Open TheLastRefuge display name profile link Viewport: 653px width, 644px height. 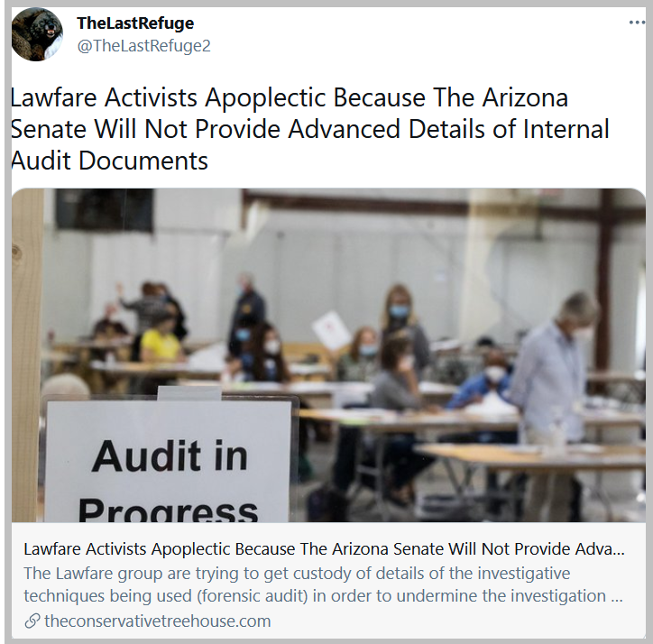click(x=135, y=23)
